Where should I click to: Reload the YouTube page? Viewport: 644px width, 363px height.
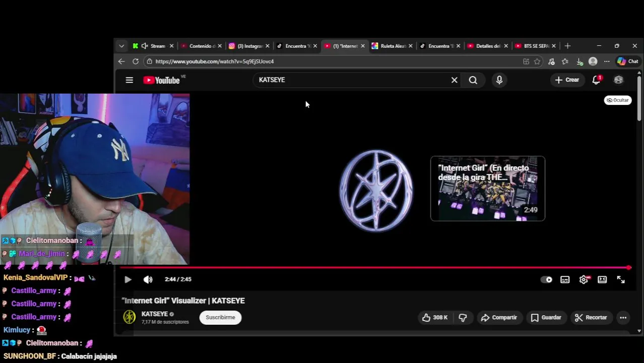tap(136, 61)
